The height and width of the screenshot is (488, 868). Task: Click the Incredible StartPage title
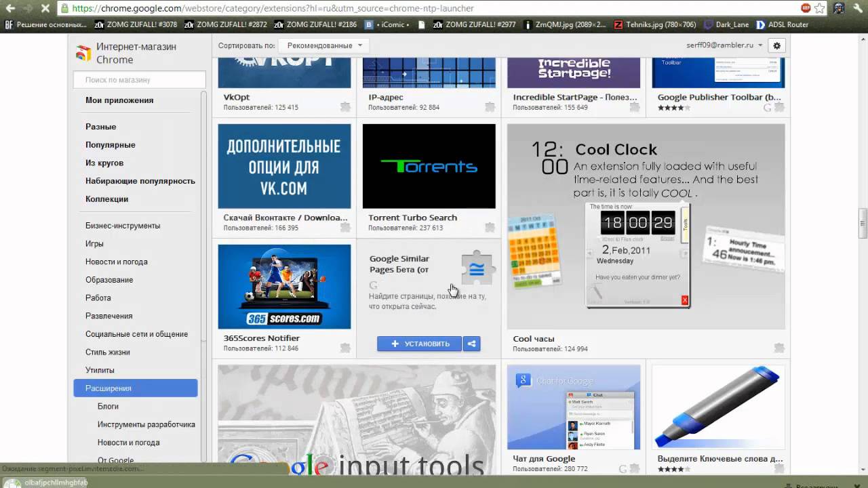tap(575, 98)
